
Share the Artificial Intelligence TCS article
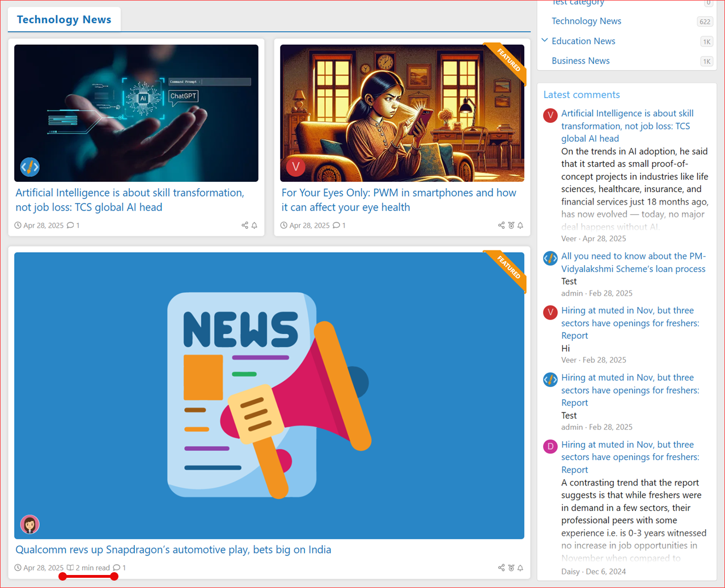click(x=245, y=225)
